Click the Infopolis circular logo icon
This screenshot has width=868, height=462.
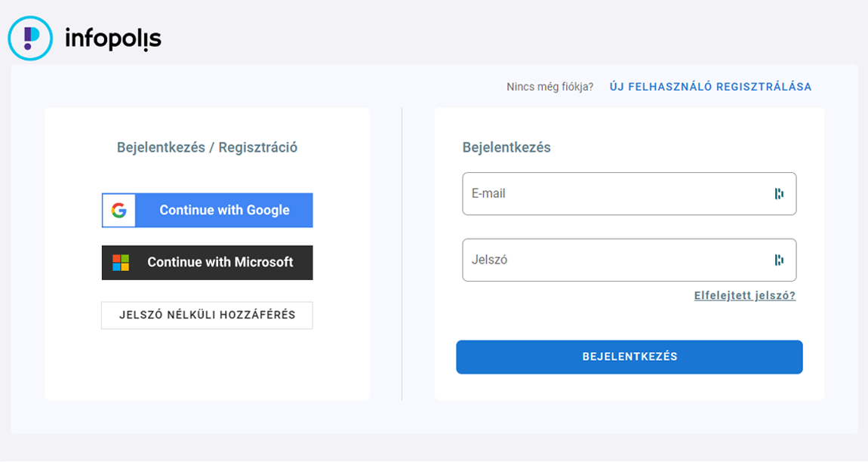coord(30,38)
